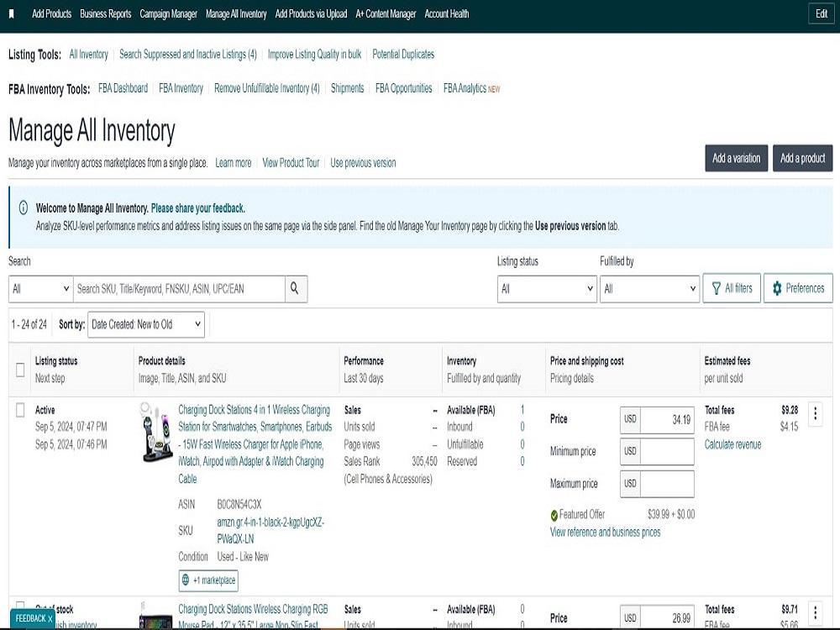This screenshot has width=840, height=630.
Task: Open Fulfilled by dropdown
Action: pos(649,289)
